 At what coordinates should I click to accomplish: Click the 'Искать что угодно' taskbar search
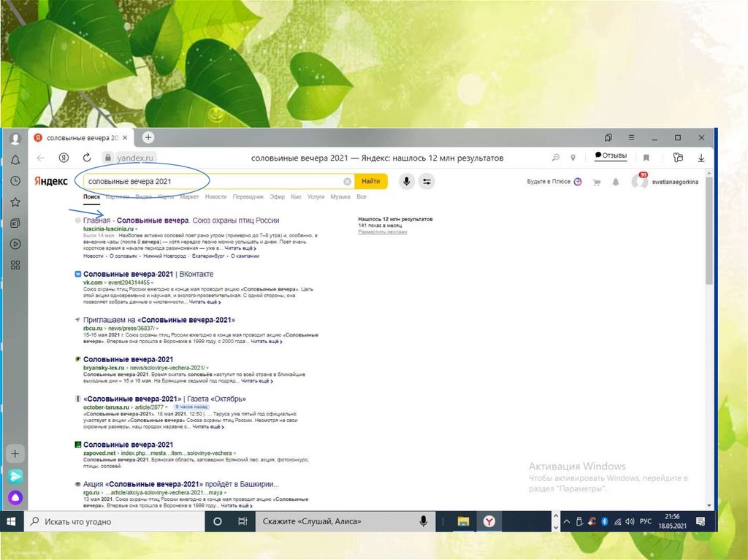pos(115,521)
